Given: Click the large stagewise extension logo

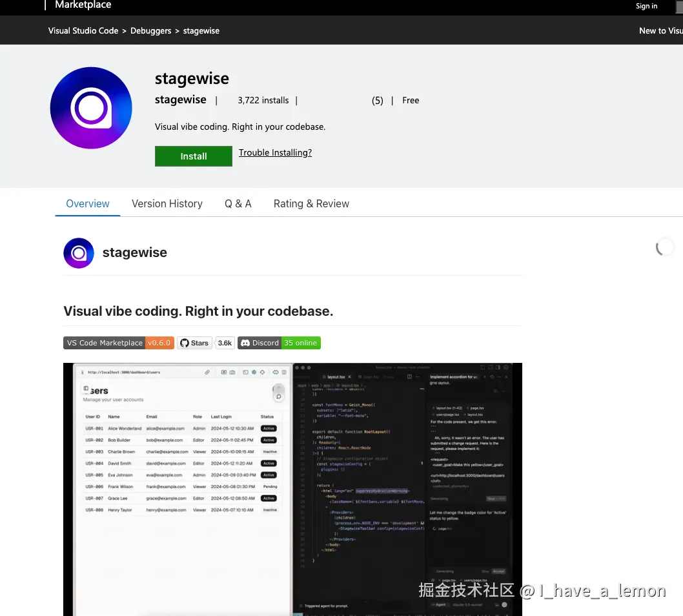Looking at the screenshot, I should point(91,108).
